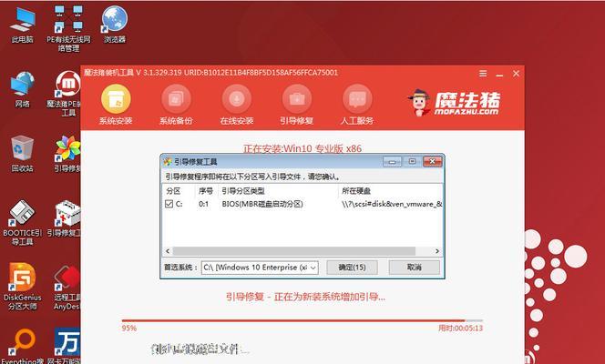Open the 魔法猪 hamburger menu
The width and height of the screenshot is (605, 364).
pos(483,73)
